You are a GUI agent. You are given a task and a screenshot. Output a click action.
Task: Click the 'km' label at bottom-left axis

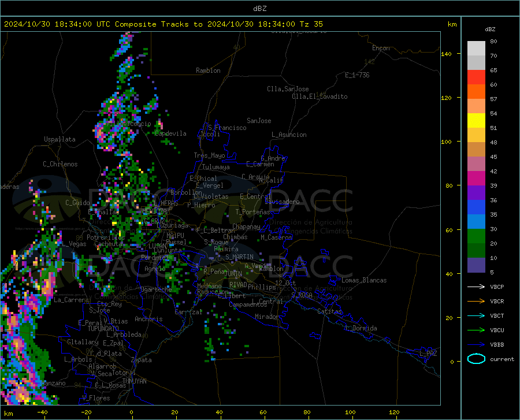click(8, 414)
